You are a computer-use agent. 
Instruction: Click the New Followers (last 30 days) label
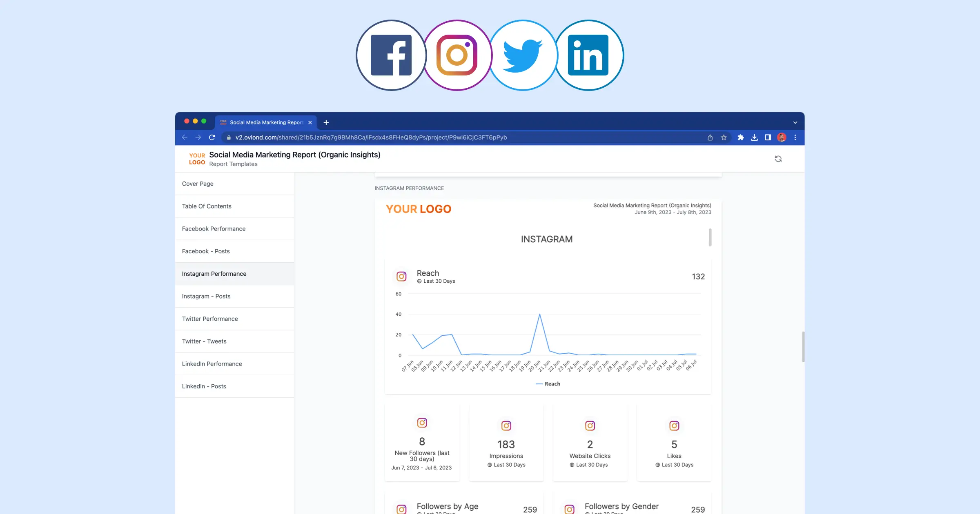(422, 456)
